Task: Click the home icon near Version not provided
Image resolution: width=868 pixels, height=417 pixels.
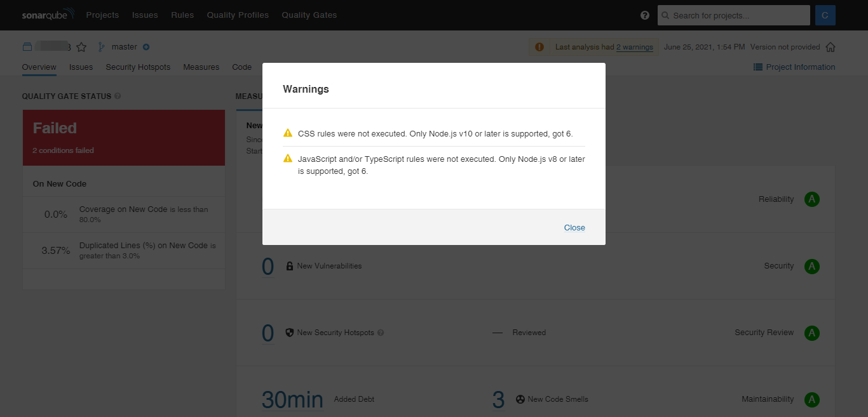Action: (x=831, y=46)
